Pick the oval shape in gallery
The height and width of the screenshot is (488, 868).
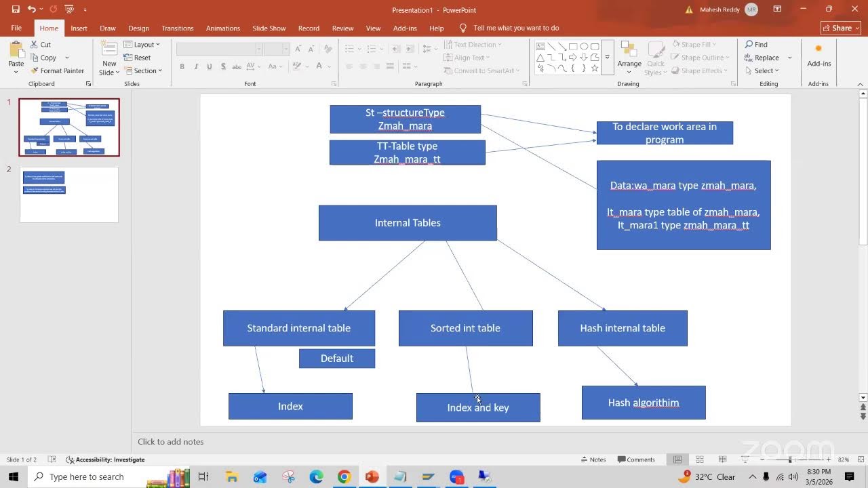pos(584,47)
